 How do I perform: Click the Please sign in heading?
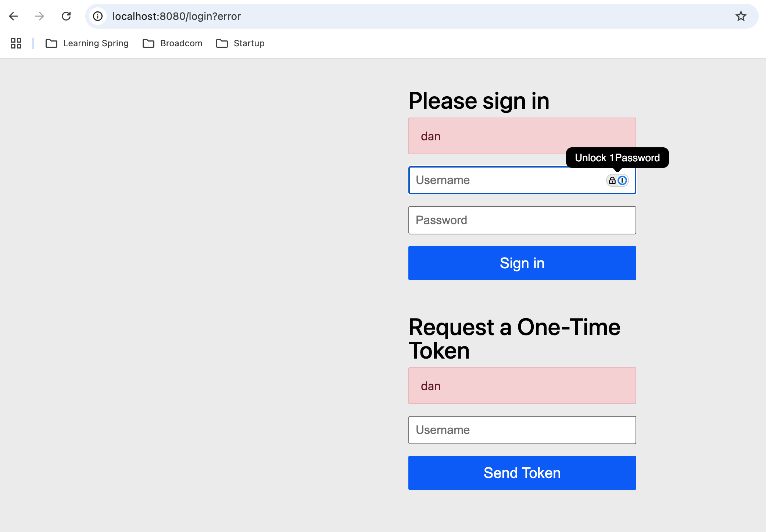coord(479,101)
